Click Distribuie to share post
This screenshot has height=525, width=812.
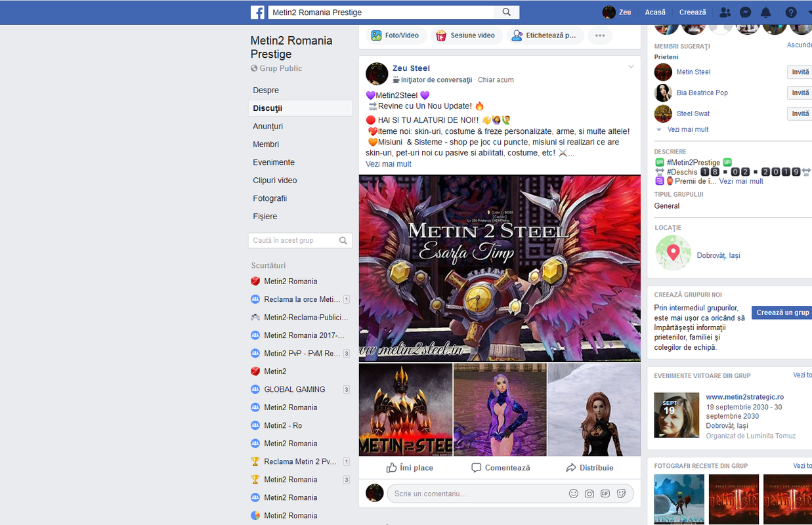tap(589, 468)
